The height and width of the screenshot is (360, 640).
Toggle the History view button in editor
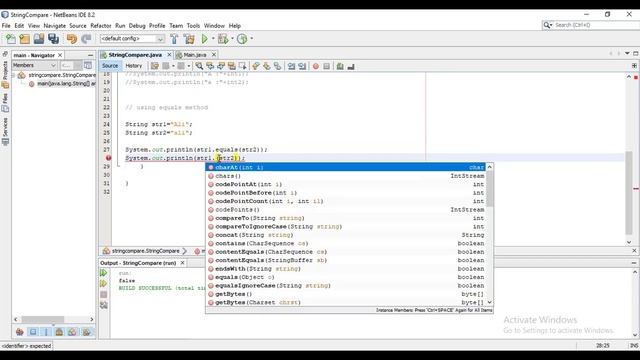click(x=133, y=66)
